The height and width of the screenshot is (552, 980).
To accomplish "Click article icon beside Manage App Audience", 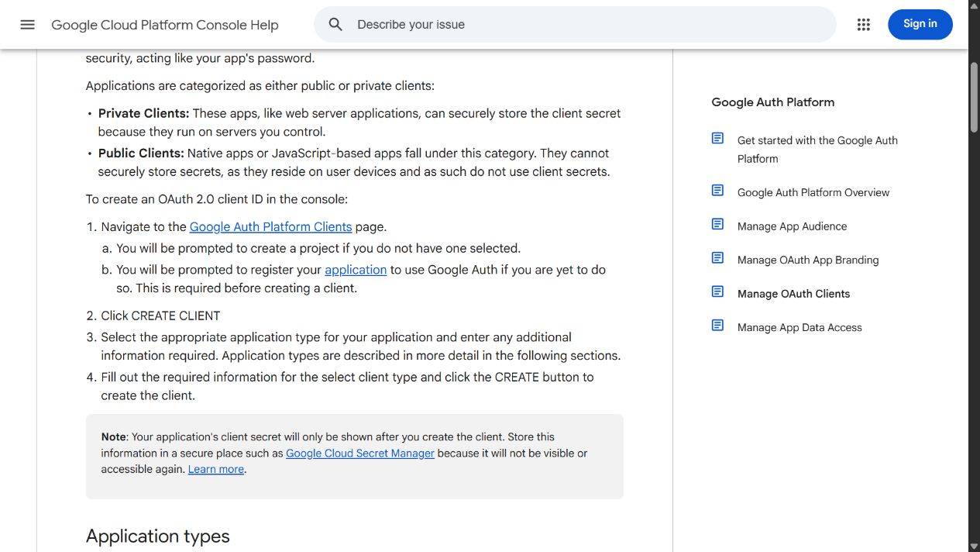I will pyautogui.click(x=717, y=224).
